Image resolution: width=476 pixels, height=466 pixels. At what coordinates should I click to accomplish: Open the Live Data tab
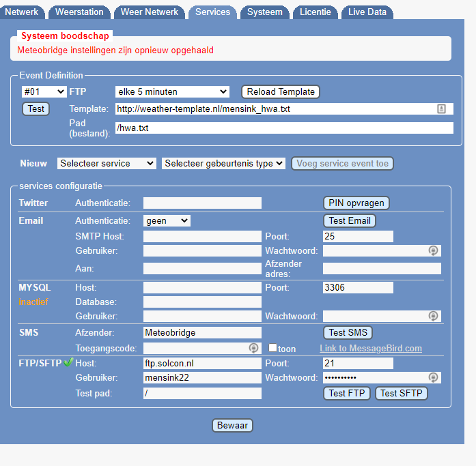tap(367, 12)
